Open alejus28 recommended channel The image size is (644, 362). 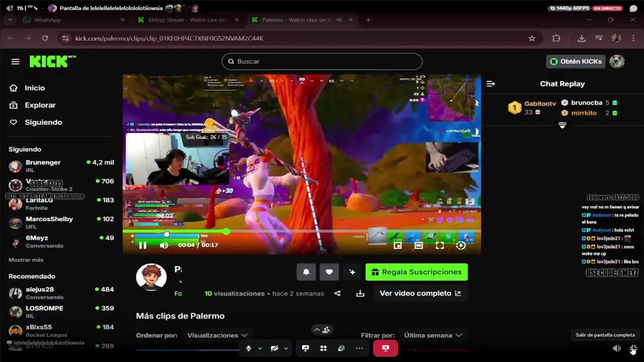pos(61,293)
